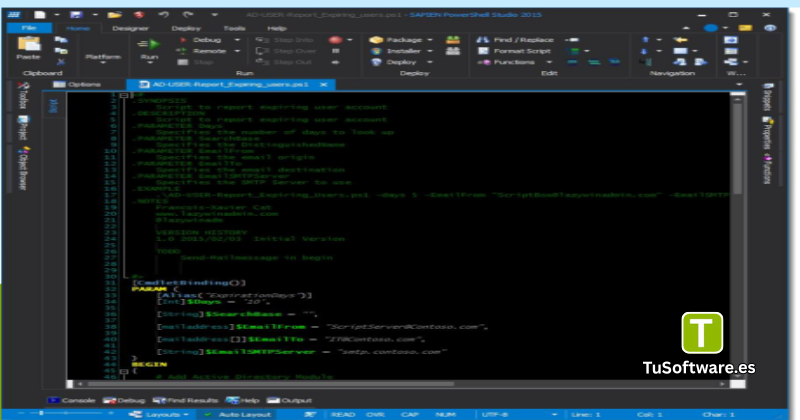Switch to the Help ribbon tab
This screenshot has height=420, width=800.
click(277, 28)
